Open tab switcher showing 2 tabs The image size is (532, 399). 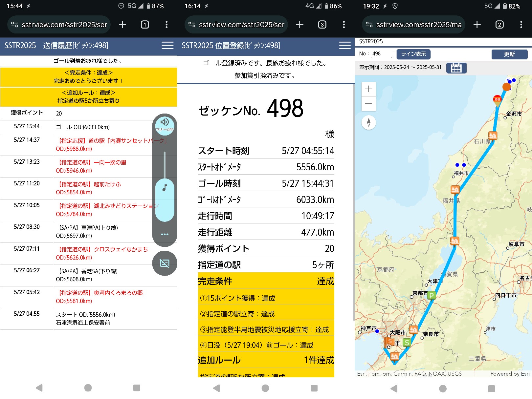click(499, 25)
